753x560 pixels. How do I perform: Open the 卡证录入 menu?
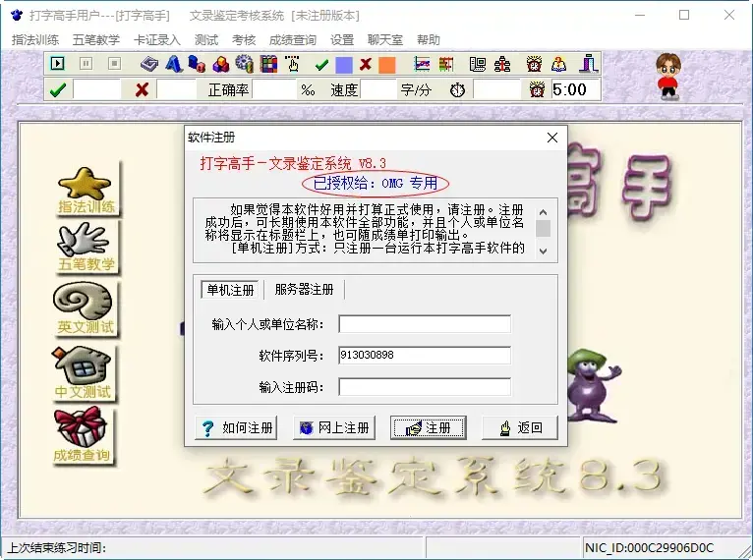tap(157, 40)
